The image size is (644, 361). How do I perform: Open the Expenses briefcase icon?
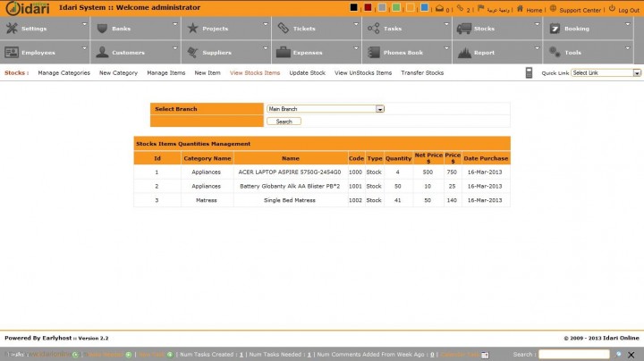pos(284,52)
